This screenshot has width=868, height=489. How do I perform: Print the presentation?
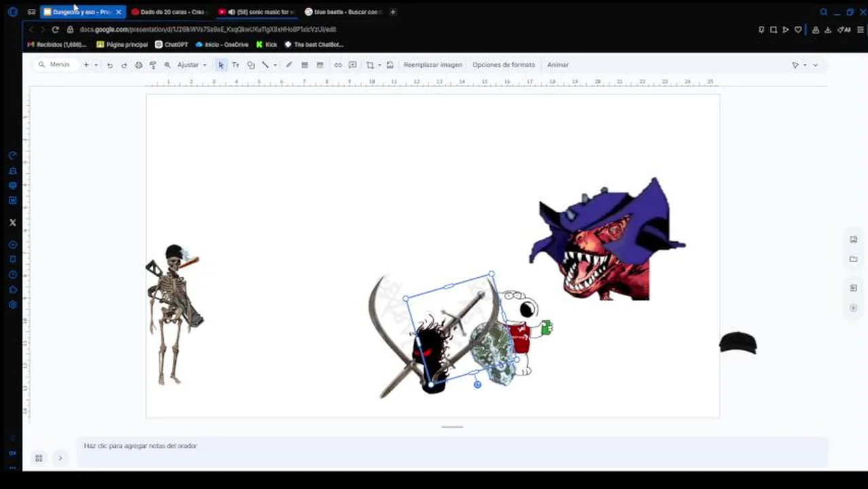pos(139,65)
